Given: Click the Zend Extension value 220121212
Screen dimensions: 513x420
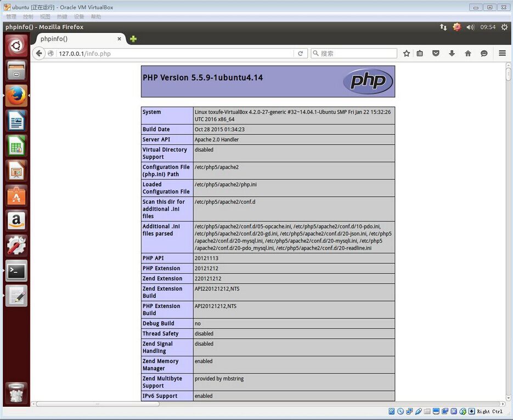Looking at the screenshot, I should 208,279.
